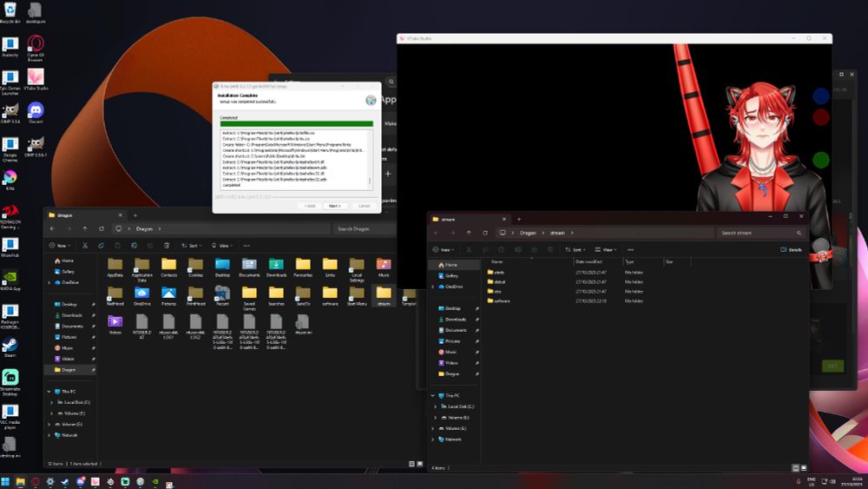
Task: Open the Sort dropdown in stream window
Action: point(575,250)
